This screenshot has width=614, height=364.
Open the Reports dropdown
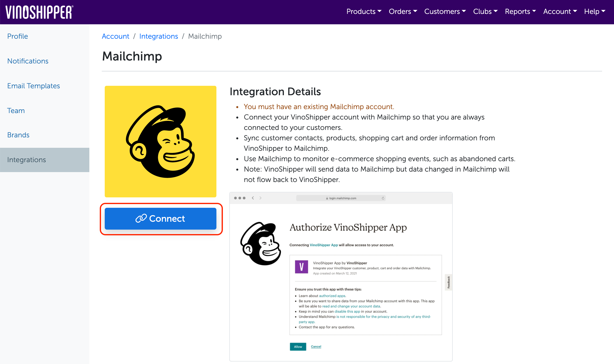(520, 11)
